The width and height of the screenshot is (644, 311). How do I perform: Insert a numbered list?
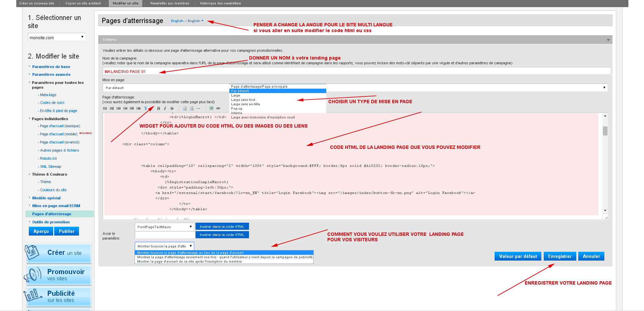191,108
